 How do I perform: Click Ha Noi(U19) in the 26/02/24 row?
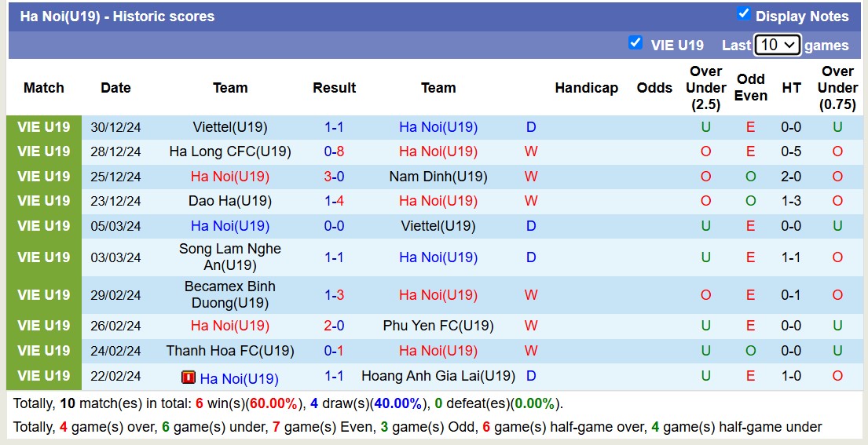tap(230, 326)
